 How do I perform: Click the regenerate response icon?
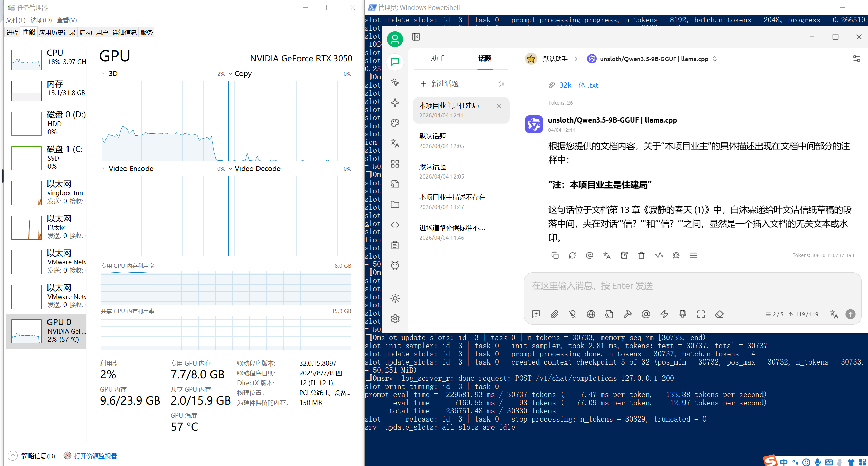coord(572,255)
